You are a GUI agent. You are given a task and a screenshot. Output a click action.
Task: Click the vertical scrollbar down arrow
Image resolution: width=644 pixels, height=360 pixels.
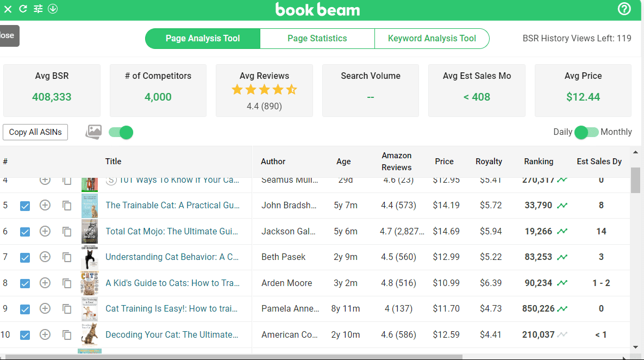point(635,346)
